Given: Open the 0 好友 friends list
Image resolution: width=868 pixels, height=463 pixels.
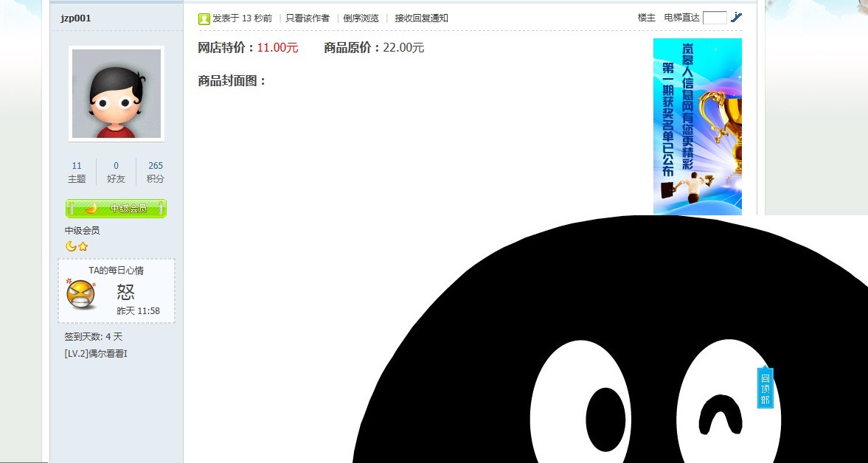Looking at the screenshot, I should pyautogui.click(x=116, y=172).
